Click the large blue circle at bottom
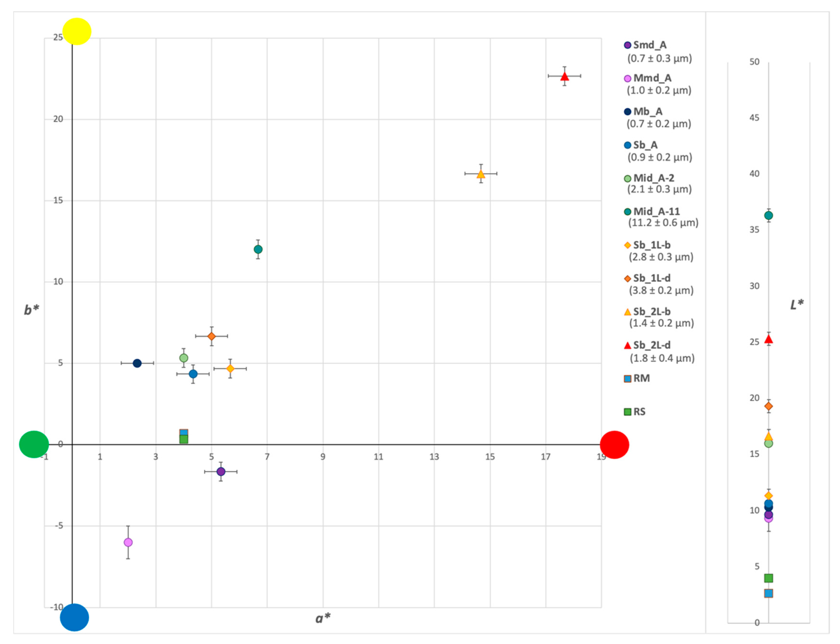 [74, 617]
